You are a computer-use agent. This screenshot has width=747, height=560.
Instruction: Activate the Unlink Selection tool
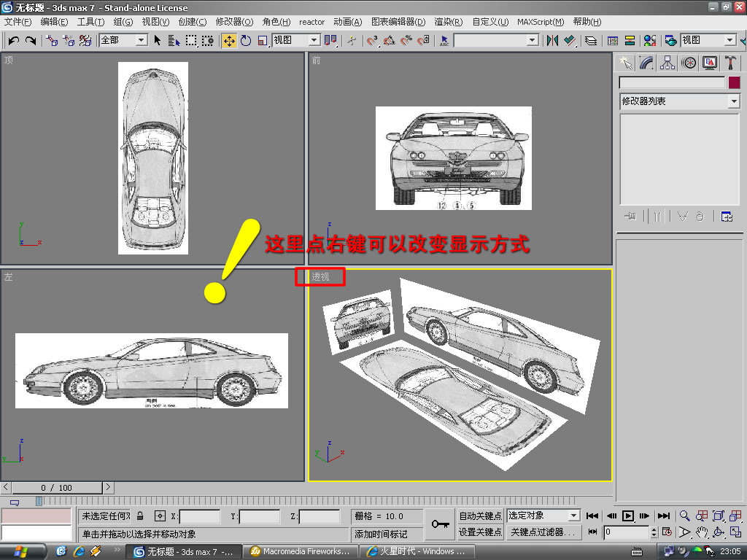[68, 41]
